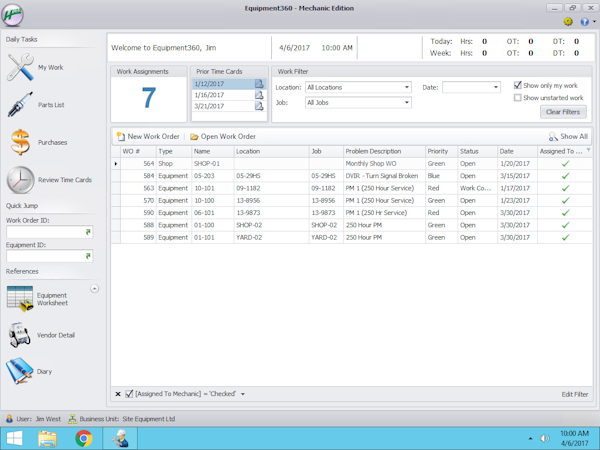
Task: Open Equipment Worksheet grid icon
Action: (x=20, y=299)
